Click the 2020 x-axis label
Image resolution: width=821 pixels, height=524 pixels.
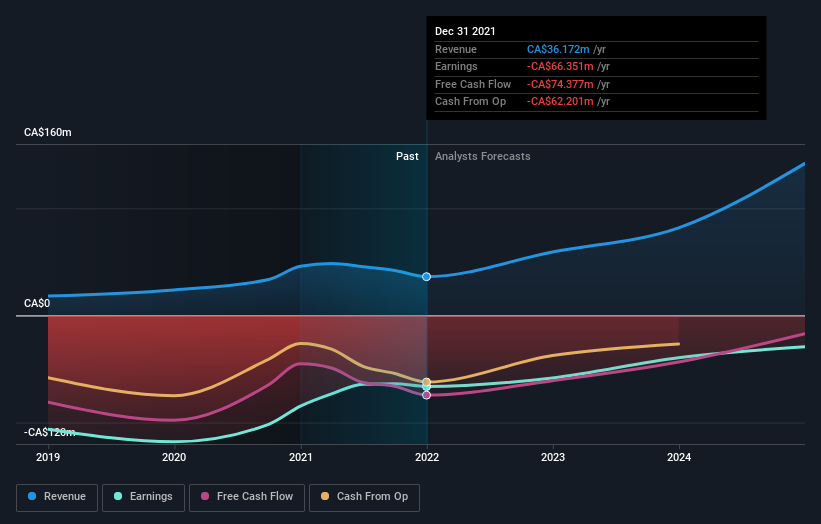click(x=174, y=458)
